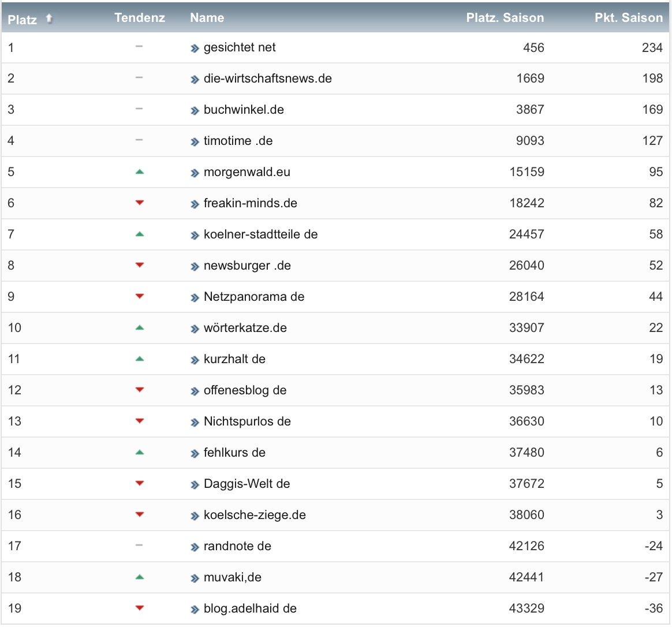Sort by Pkt. Saison column header

pos(629,17)
